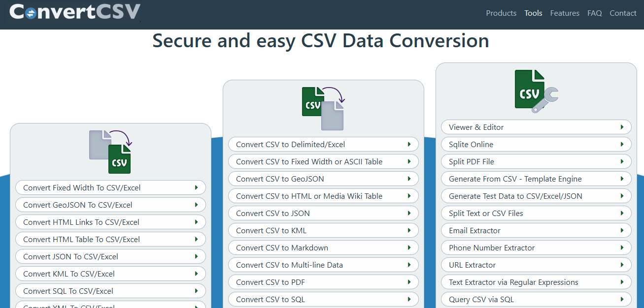This screenshot has height=308, width=644.
Task: Open Convert CSV to HTML or Media Wiki Table
Action: (323, 196)
